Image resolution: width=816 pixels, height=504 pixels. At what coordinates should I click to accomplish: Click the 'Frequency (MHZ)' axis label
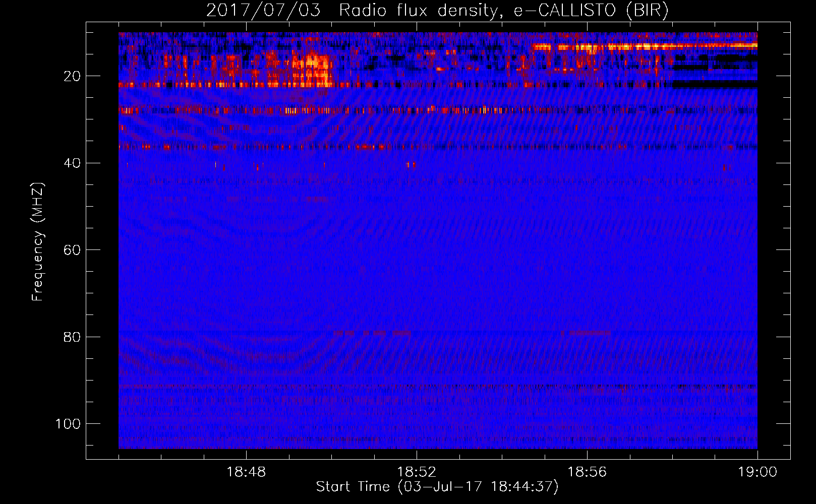(x=38, y=242)
